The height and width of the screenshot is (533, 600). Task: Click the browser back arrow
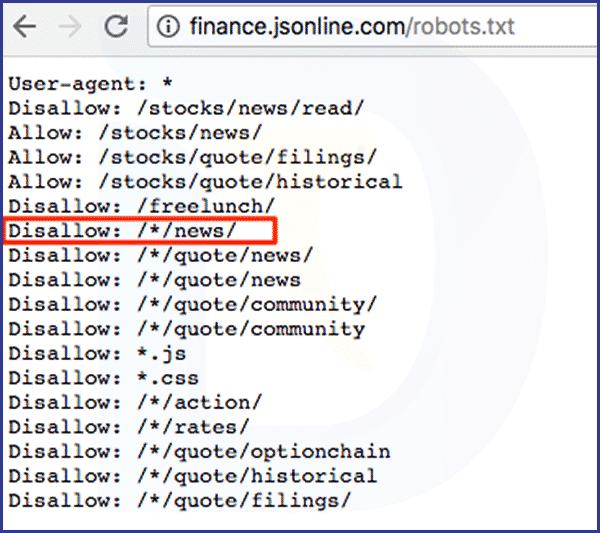point(24,26)
